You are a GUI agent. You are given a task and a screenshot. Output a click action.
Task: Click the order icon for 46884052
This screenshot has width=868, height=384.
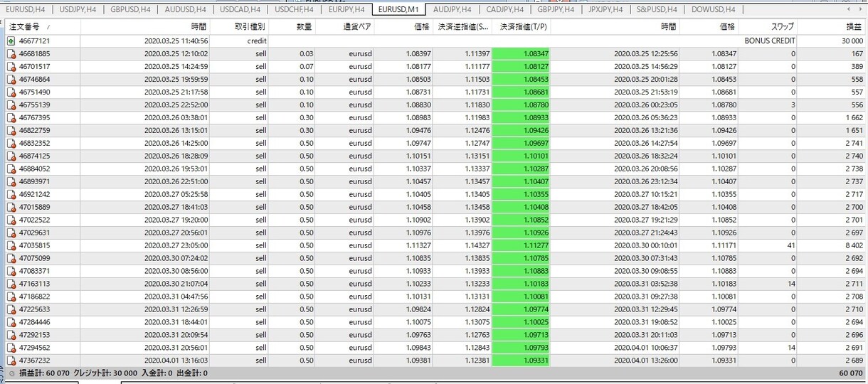[11, 169]
